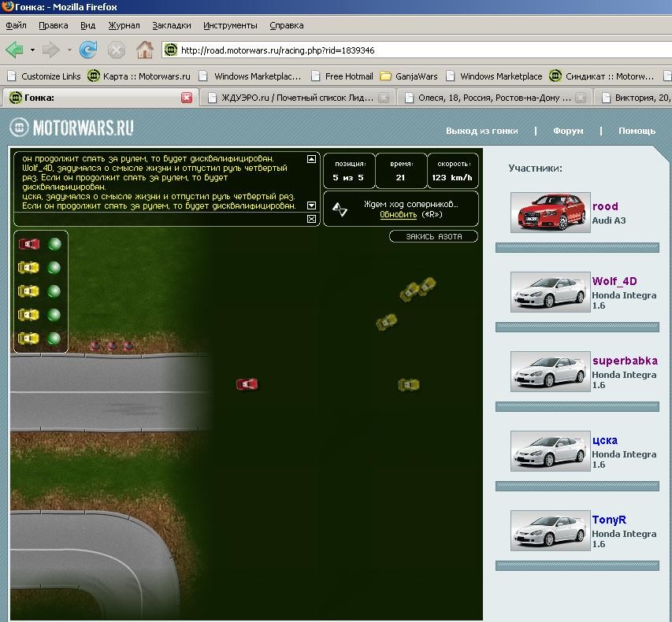Open the Форум link

point(568,131)
